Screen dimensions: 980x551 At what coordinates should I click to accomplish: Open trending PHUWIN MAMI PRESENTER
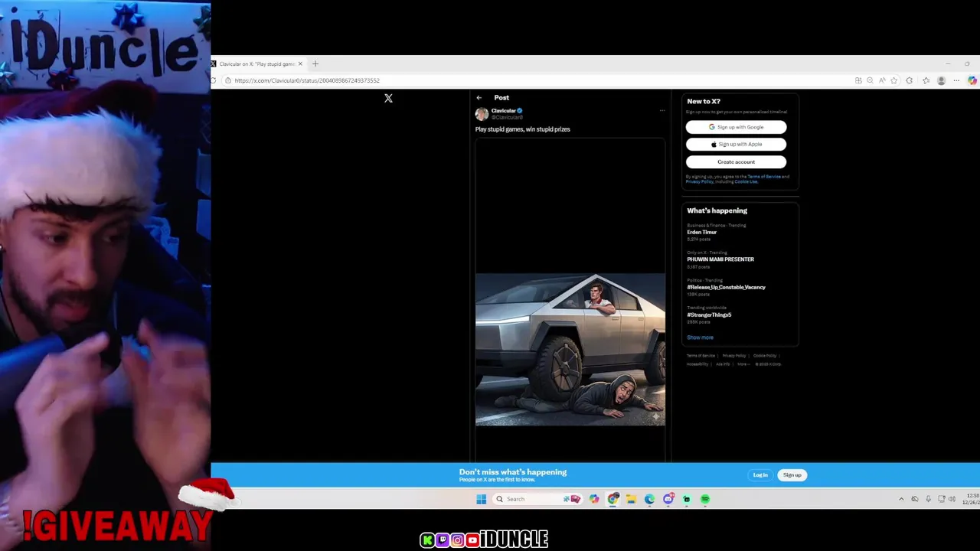click(720, 259)
